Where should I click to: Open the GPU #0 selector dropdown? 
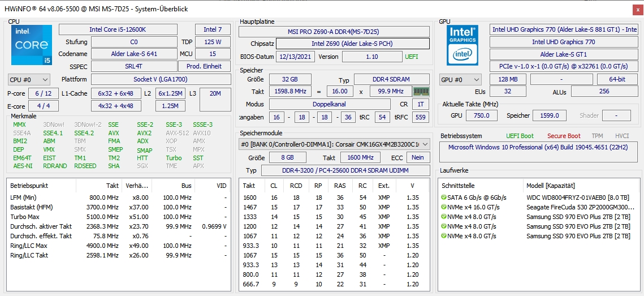[460, 79]
